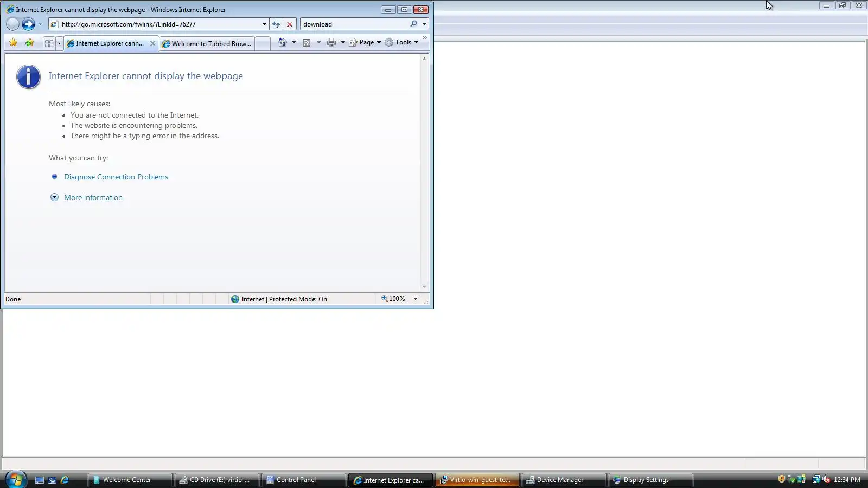Switch to 'Control Panel' taskbar button
Screen dimensions: 868x488
pyautogui.click(x=304, y=480)
